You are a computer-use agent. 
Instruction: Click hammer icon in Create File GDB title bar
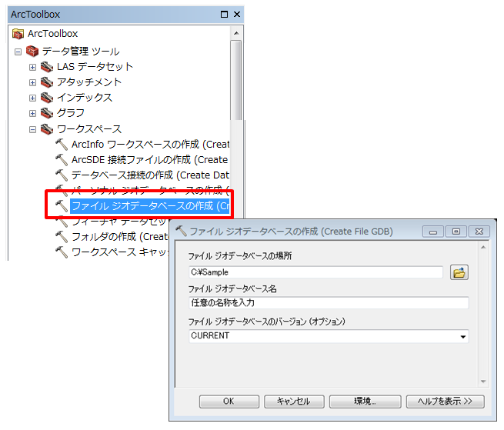[182, 231]
